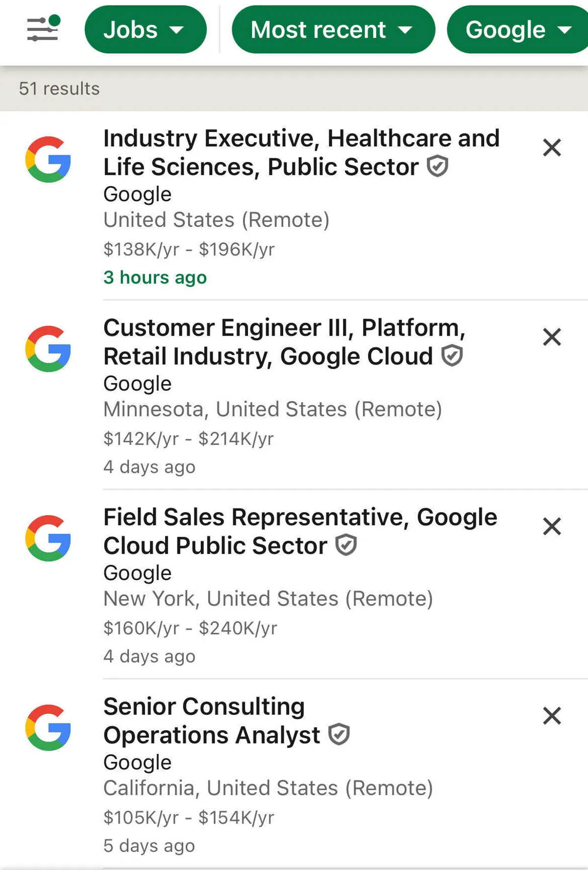This screenshot has width=588, height=870.
Task: Expand the Google company filter
Action: [517, 29]
